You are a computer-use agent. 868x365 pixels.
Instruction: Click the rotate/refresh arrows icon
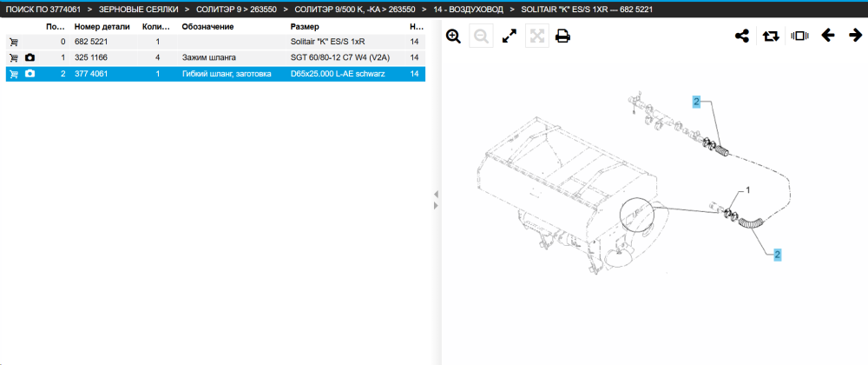tap(771, 36)
